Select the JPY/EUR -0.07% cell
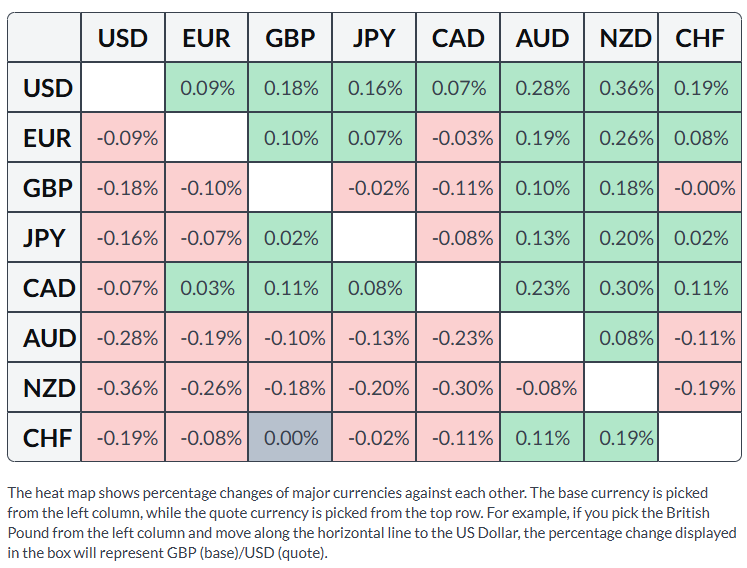 pyautogui.click(x=207, y=238)
